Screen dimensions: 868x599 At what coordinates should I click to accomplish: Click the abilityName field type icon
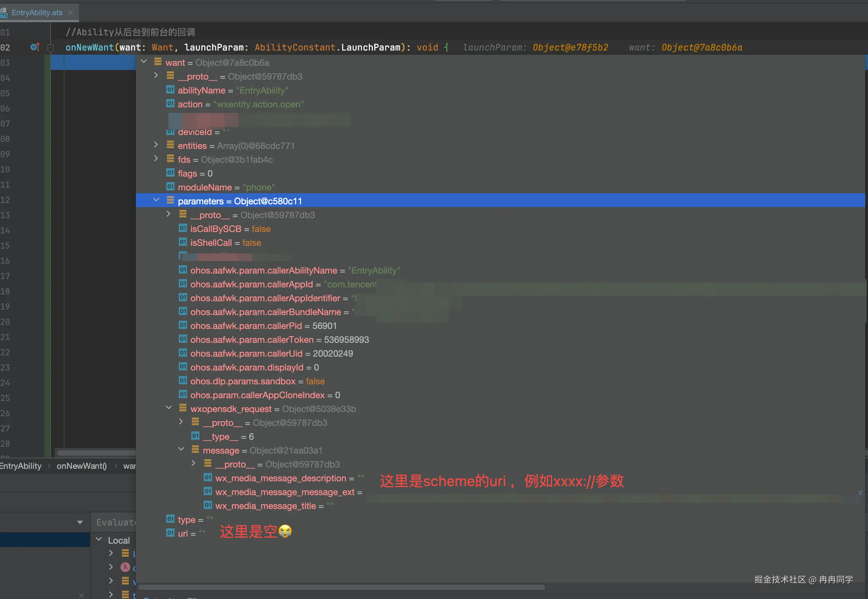pos(170,90)
